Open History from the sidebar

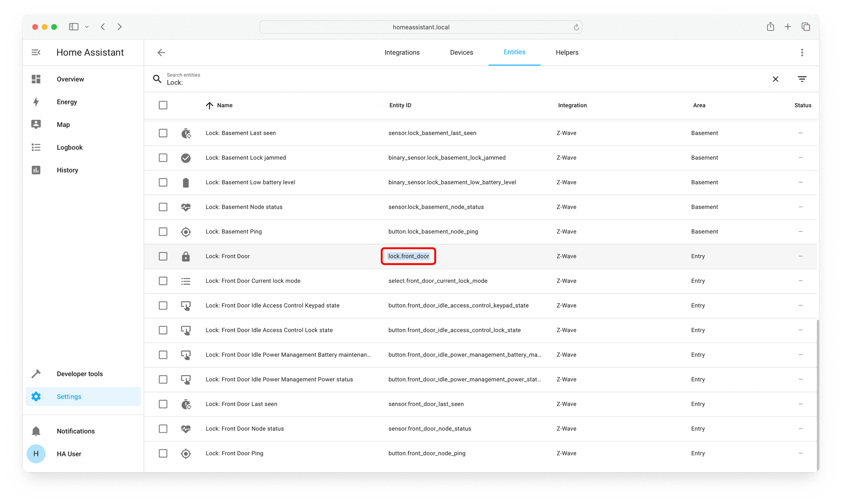[x=67, y=170]
